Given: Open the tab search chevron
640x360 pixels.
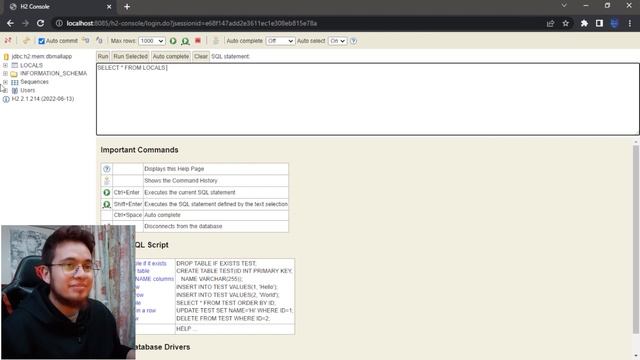Looking at the screenshot, I should click(x=564, y=6).
